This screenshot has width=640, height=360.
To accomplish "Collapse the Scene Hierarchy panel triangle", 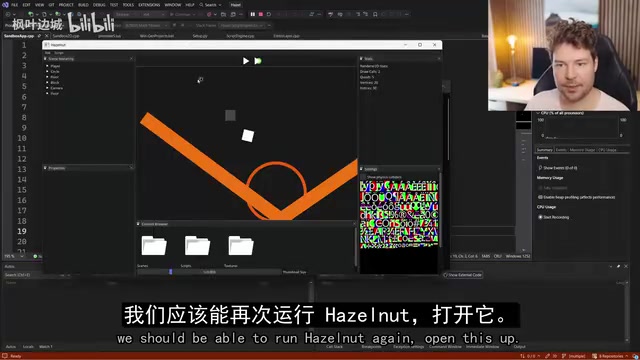I will tap(45, 59).
